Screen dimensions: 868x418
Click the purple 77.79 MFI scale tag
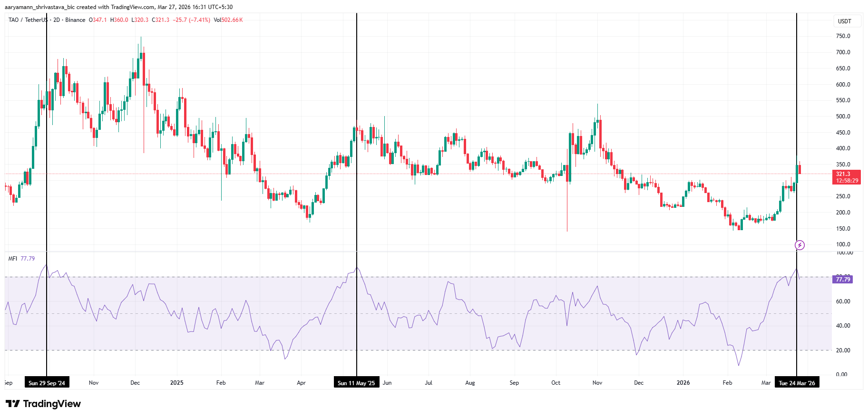(x=843, y=280)
